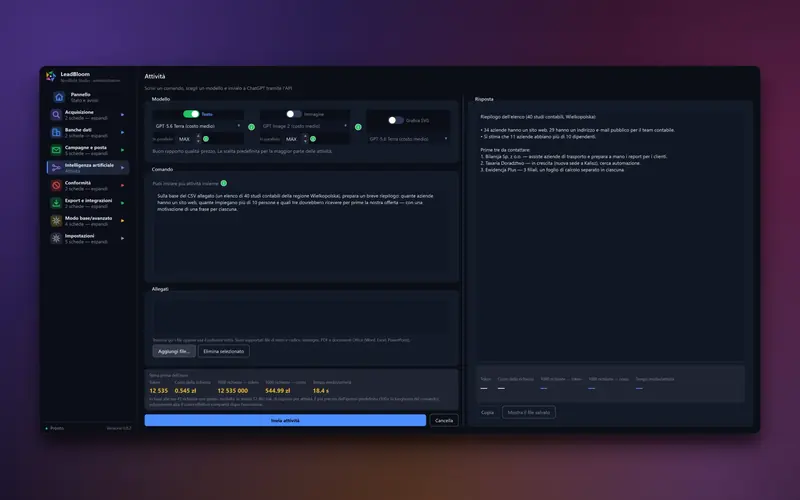The width and height of the screenshot is (800, 500).
Task: Click the 'Riepilogo dell'elenco' heading in response
Action: coord(538,117)
